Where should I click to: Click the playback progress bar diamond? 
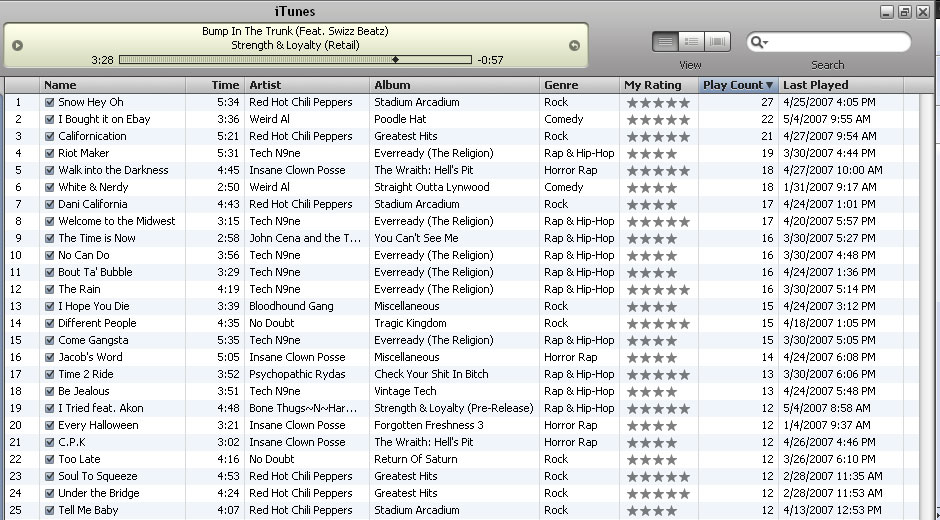point(395,60)
